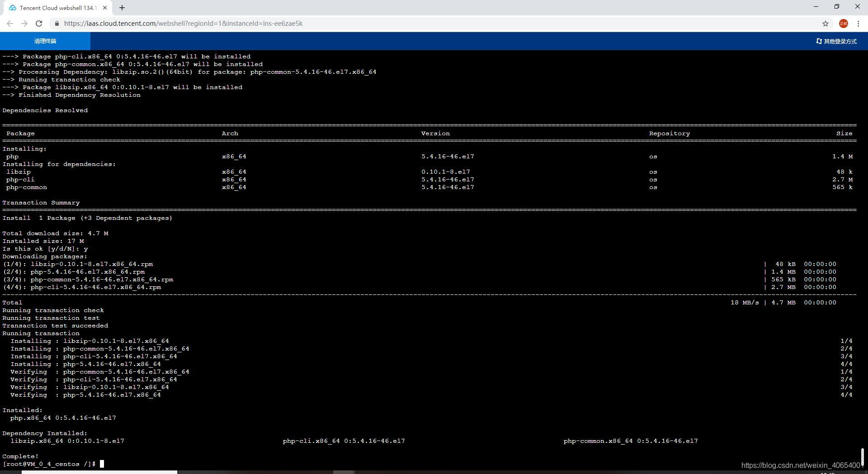The height and width of the screenshot is (474, 868).
Task: Click the 'Version' column header
Action: click(x=435, y=133)
